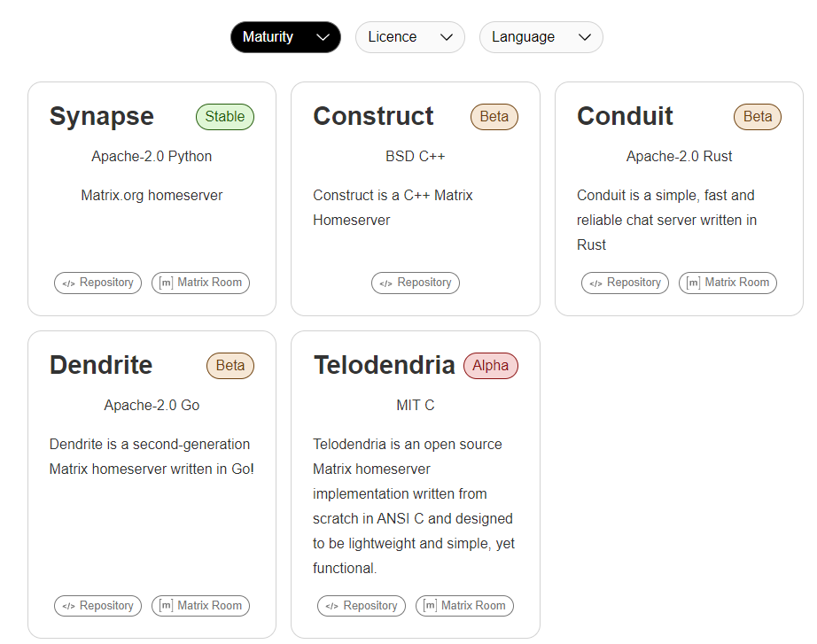The image size is (817, 644).
Task: Open Synapse's Matrix Room link
Action: point(201,283)
